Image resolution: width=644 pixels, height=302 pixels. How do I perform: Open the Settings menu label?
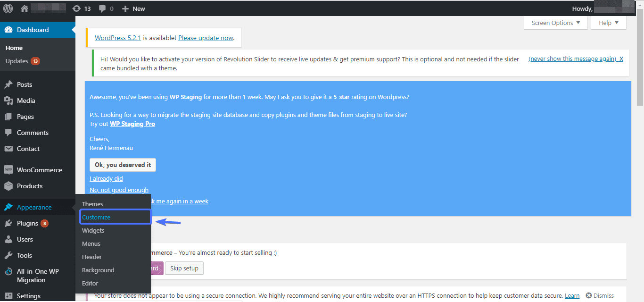click(29, 296)
